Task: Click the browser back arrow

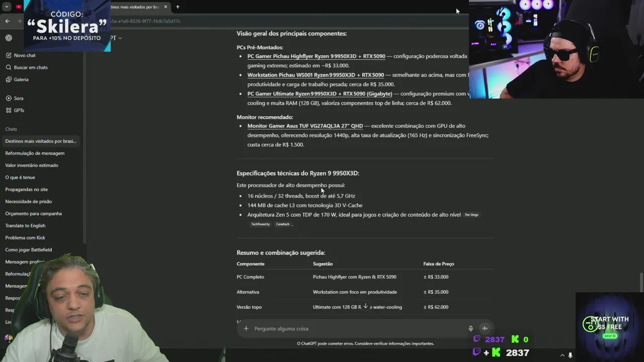Action: coord(7,21)
